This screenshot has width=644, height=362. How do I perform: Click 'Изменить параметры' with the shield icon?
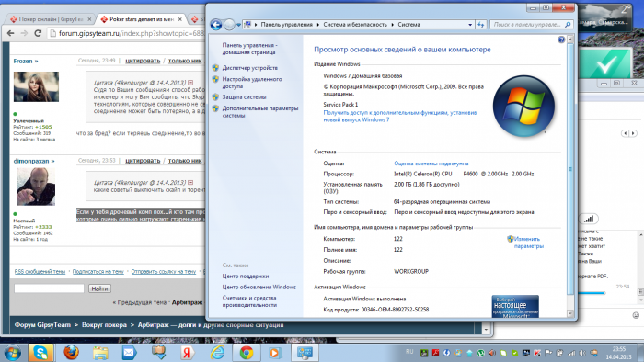tap(525, 243)
